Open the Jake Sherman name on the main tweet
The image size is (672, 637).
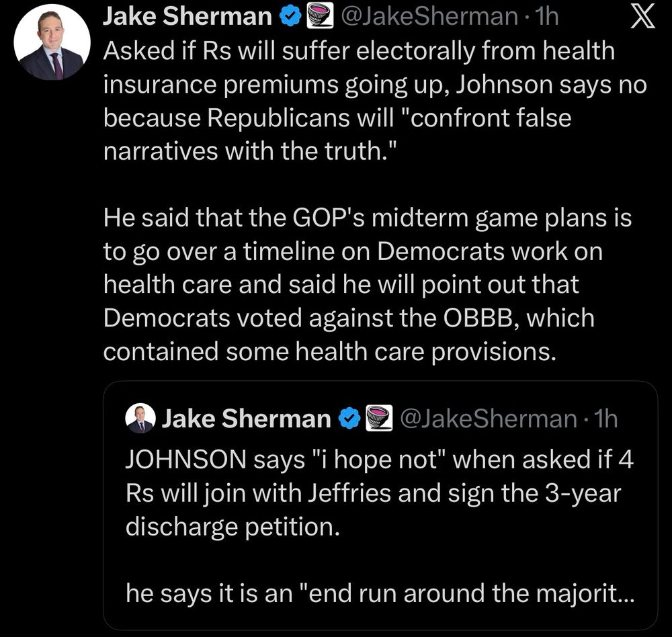pos(187,17)
